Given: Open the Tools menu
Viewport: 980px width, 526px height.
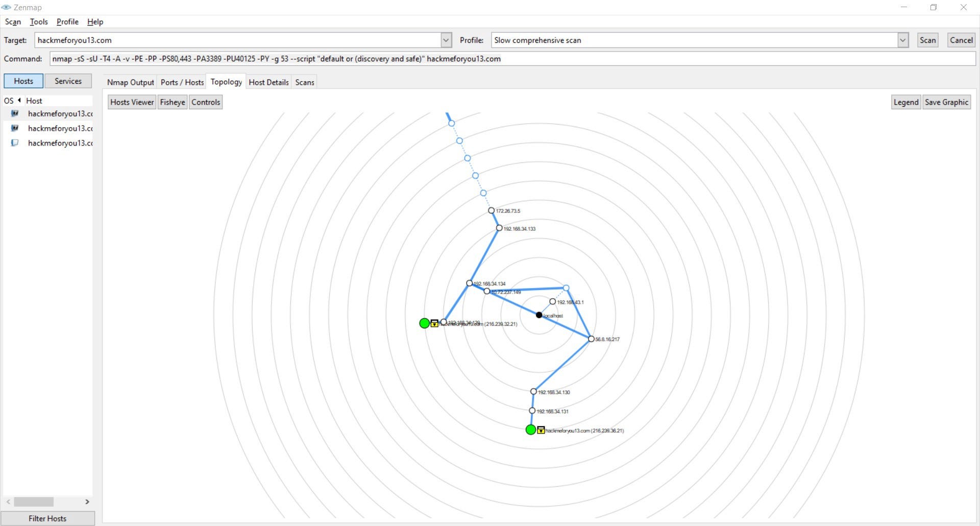Looking at the screenshot, I should [39, 21].
